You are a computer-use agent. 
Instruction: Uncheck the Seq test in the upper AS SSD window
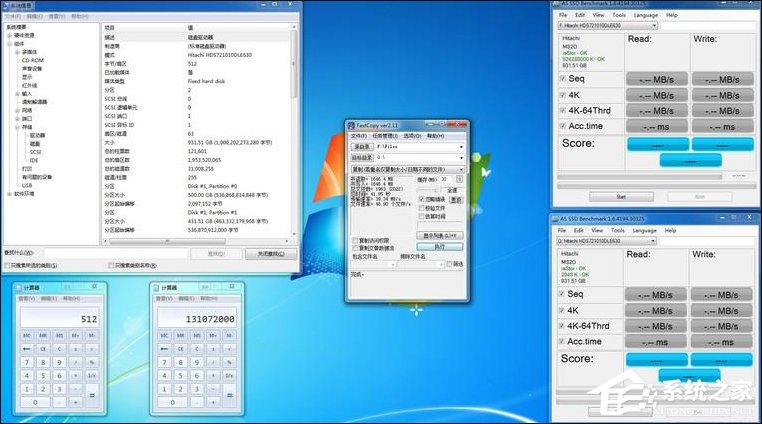coord(560,79)
